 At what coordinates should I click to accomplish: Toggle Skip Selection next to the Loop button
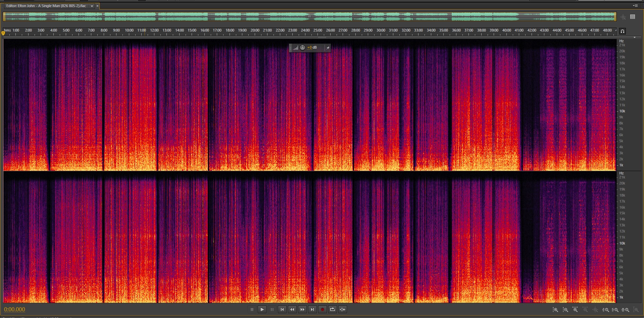click(x=342, y=310)
